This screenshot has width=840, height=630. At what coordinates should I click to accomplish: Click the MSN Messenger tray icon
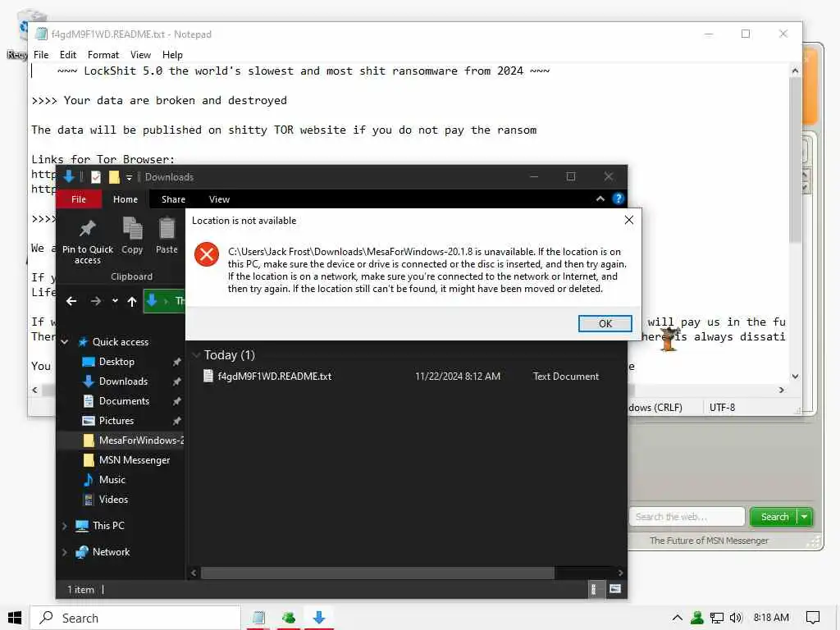[x=697, y=618]
